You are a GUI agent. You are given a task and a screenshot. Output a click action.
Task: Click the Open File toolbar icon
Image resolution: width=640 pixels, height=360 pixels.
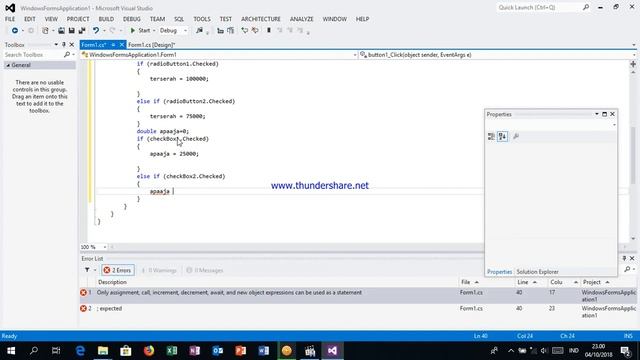click(x=61, y=31)
